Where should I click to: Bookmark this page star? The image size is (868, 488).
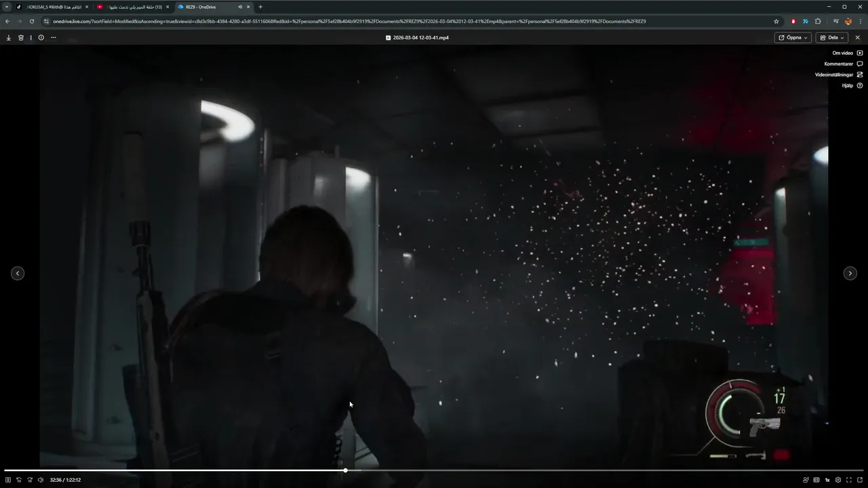[776, 21]
